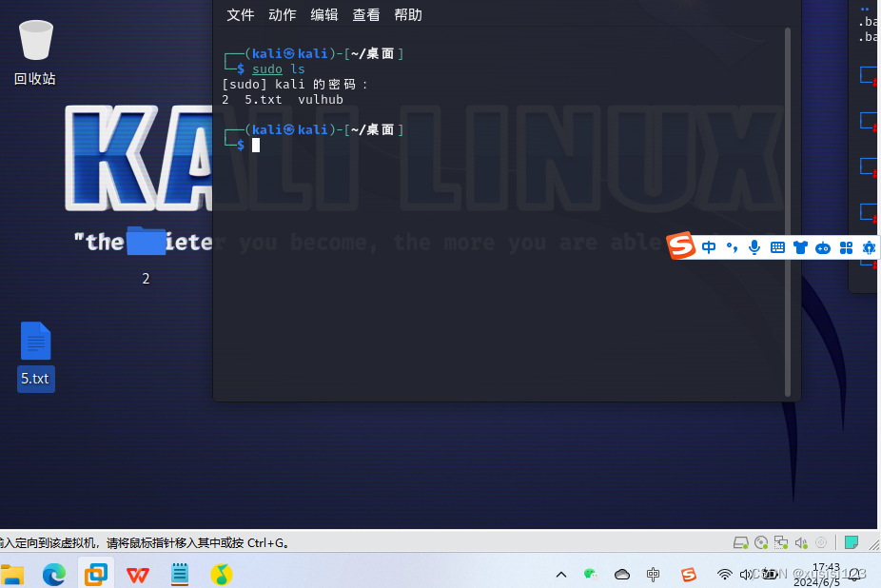Click the greyed-out VMware device status icon

pos(821,542)
